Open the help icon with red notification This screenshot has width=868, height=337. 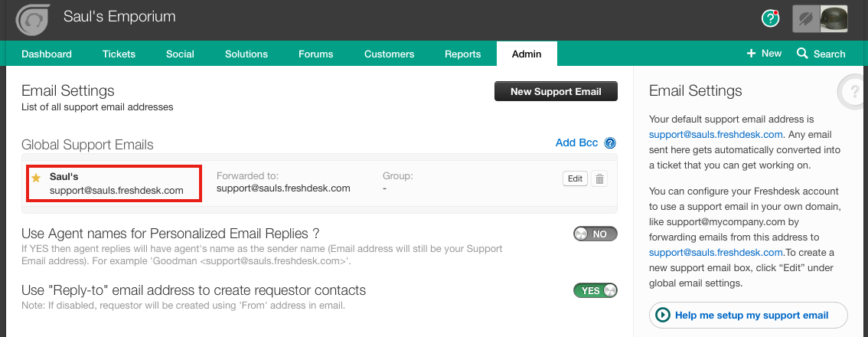770,18
